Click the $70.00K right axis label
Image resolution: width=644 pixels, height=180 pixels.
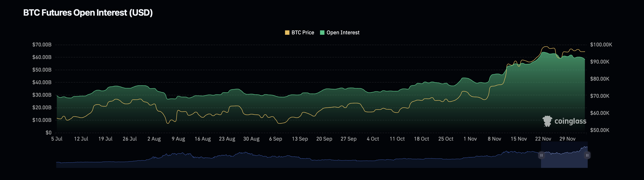(600, 96)
